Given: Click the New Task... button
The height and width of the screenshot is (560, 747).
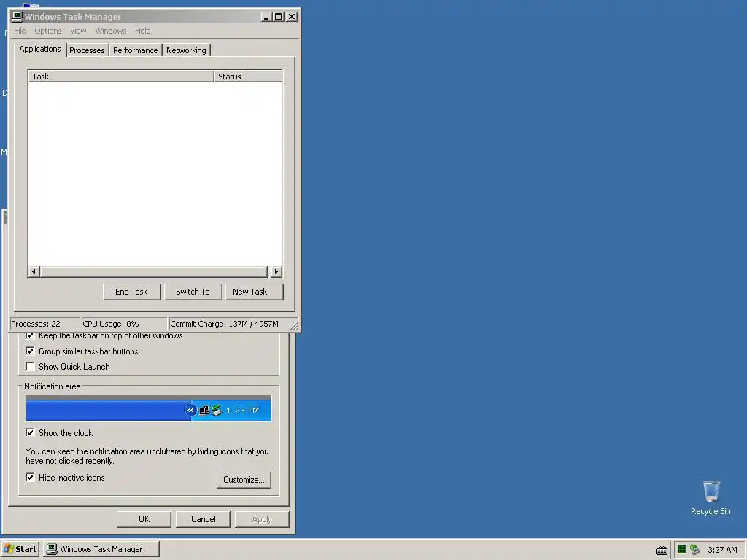Looking at the screenshot, I should [x=254, y=292].
